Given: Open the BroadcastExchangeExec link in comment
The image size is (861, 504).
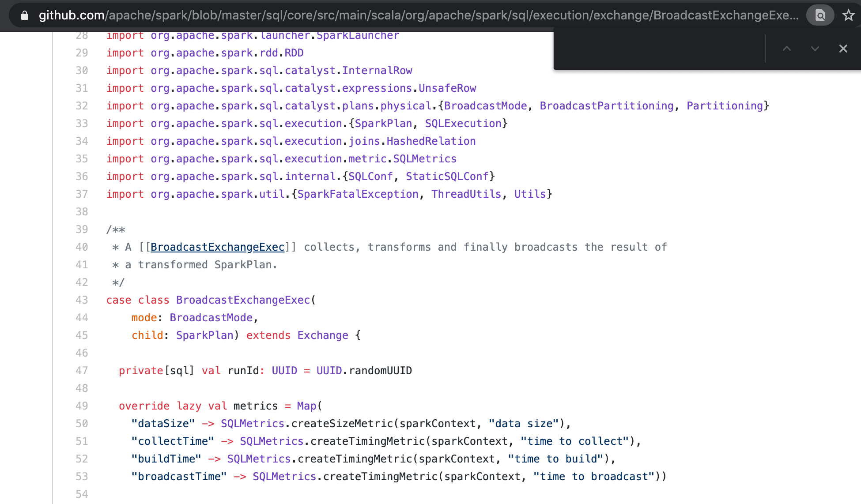Looking at the screenshot, I should [218, 247].
